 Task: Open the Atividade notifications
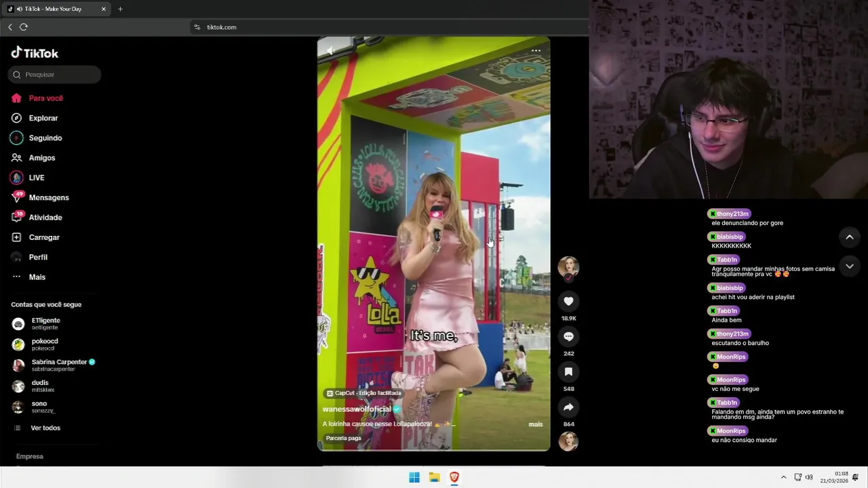click(37, 218)
